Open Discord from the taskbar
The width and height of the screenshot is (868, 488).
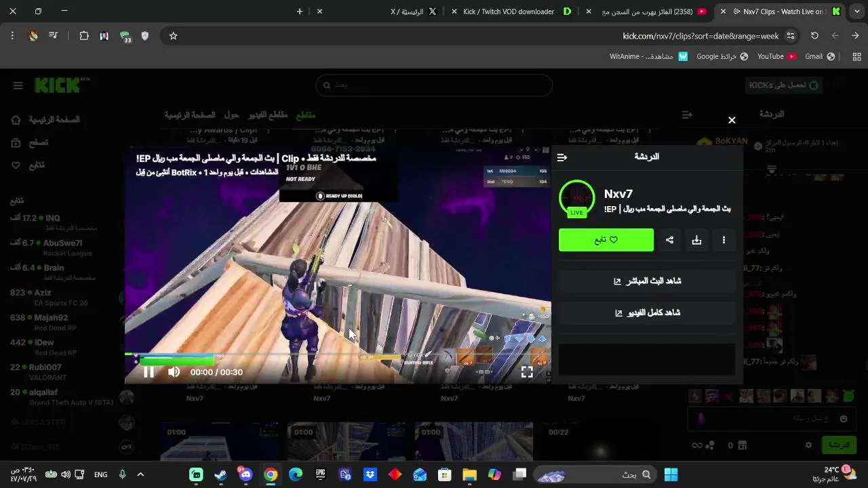coord(245,474)
